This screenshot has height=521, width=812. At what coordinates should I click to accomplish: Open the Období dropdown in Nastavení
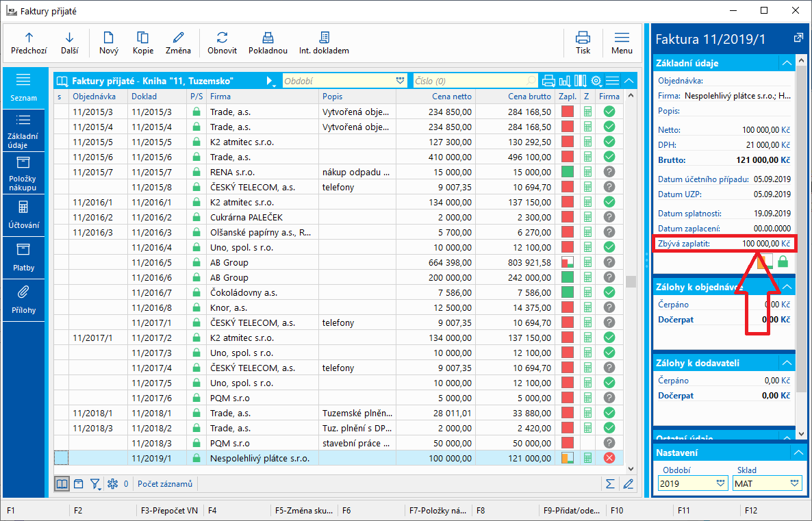[720, 483]
